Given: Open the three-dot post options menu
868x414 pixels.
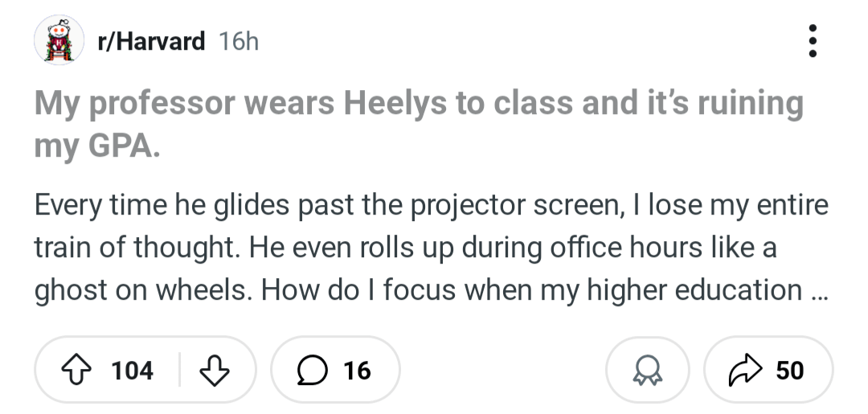Looking at the screenshot, I should [x=813, y=40].
